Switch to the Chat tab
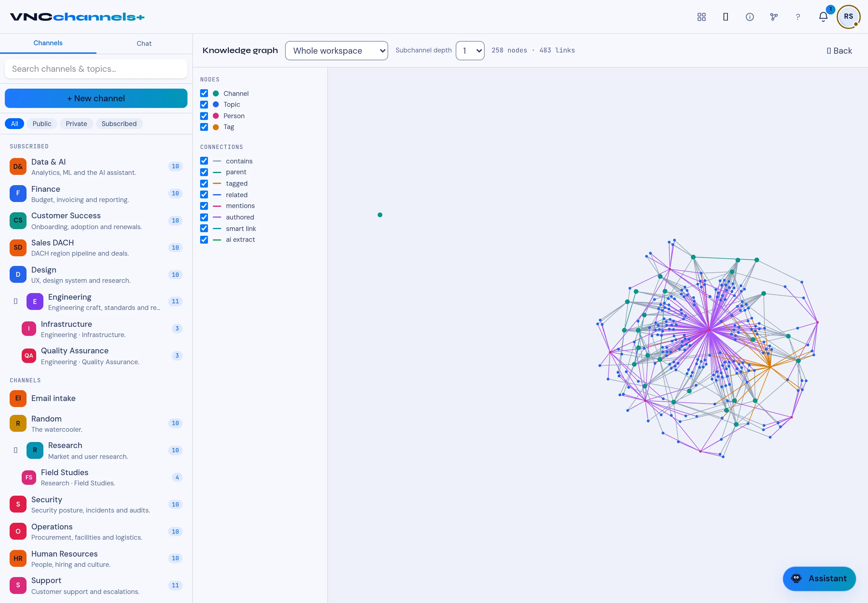Screen dimensions: 868x603 click(144, 43)
